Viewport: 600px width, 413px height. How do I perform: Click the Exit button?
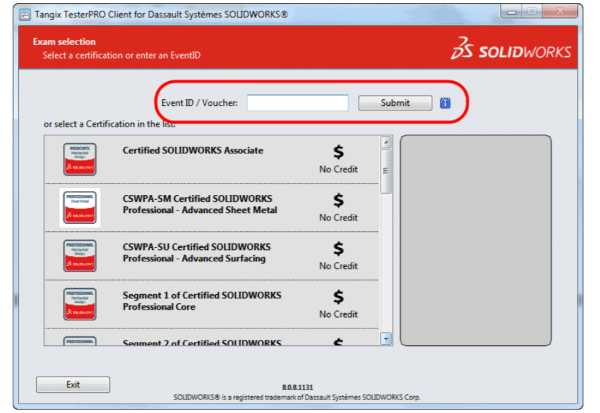[73, 384]
